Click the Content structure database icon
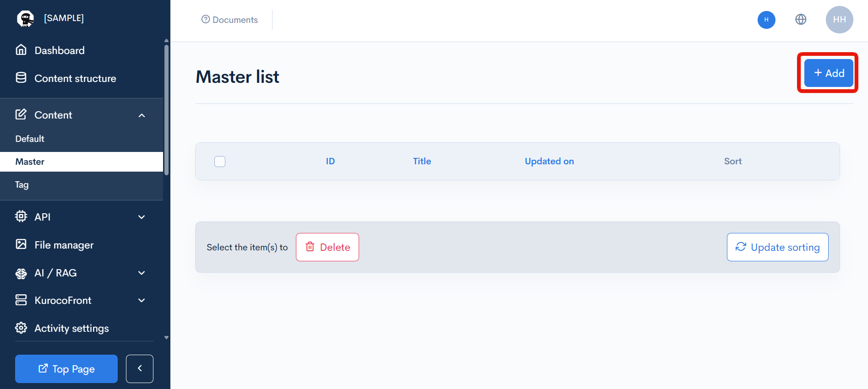Screen dimensions: 868x389 point(21,78)
